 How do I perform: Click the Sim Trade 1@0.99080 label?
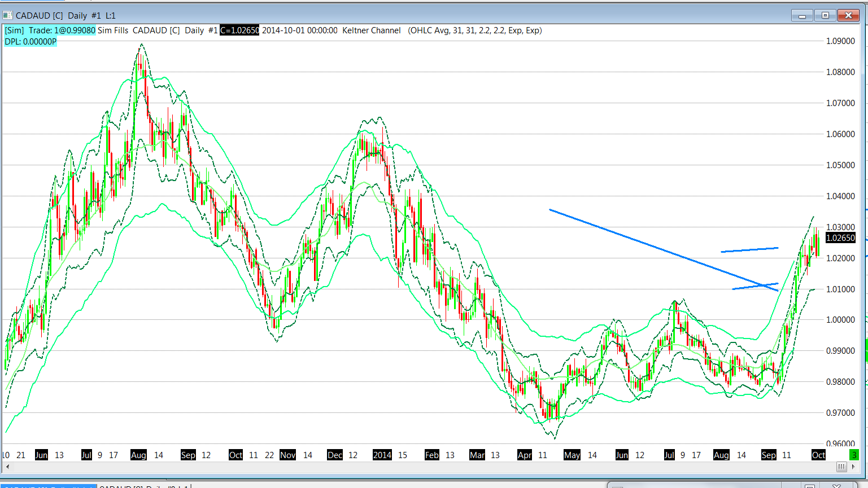[x=50, y=30]
